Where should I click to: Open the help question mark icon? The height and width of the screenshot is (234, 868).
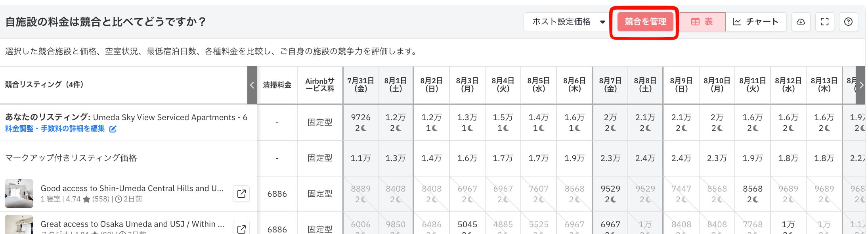848,22
